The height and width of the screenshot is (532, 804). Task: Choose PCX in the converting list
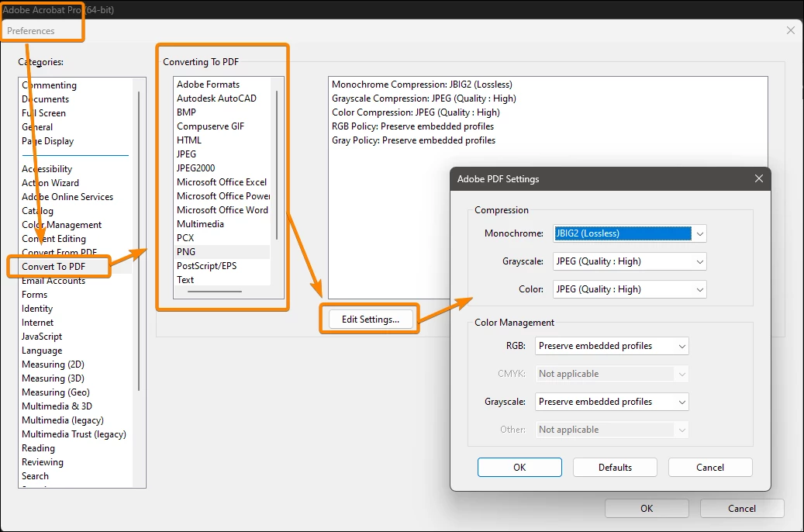pyautogui.click(x=185, y=238)
